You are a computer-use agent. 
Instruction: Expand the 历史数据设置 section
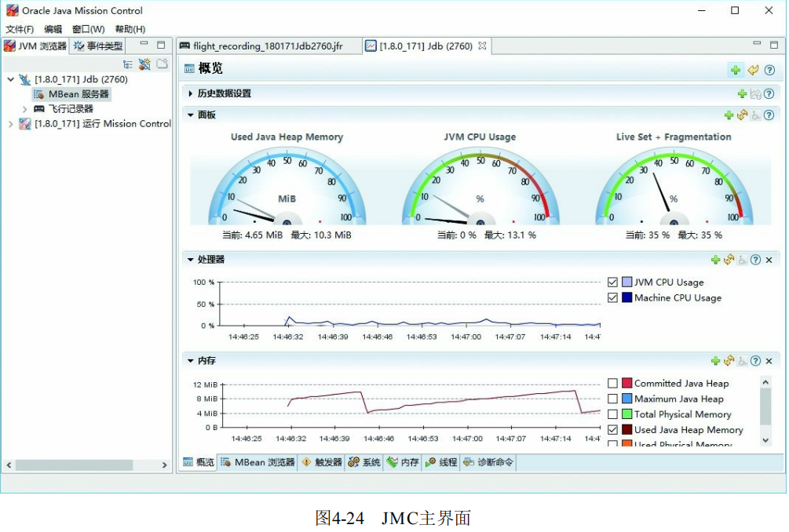189,93
